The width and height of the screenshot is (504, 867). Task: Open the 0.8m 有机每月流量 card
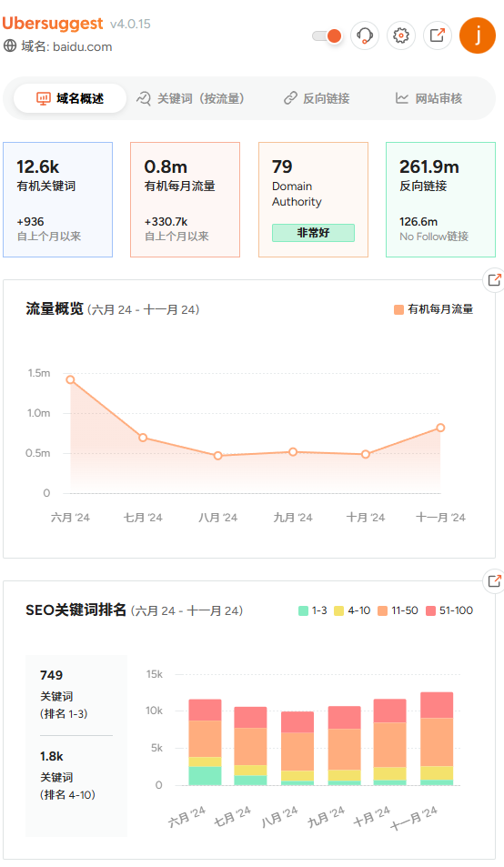[185, 199]
